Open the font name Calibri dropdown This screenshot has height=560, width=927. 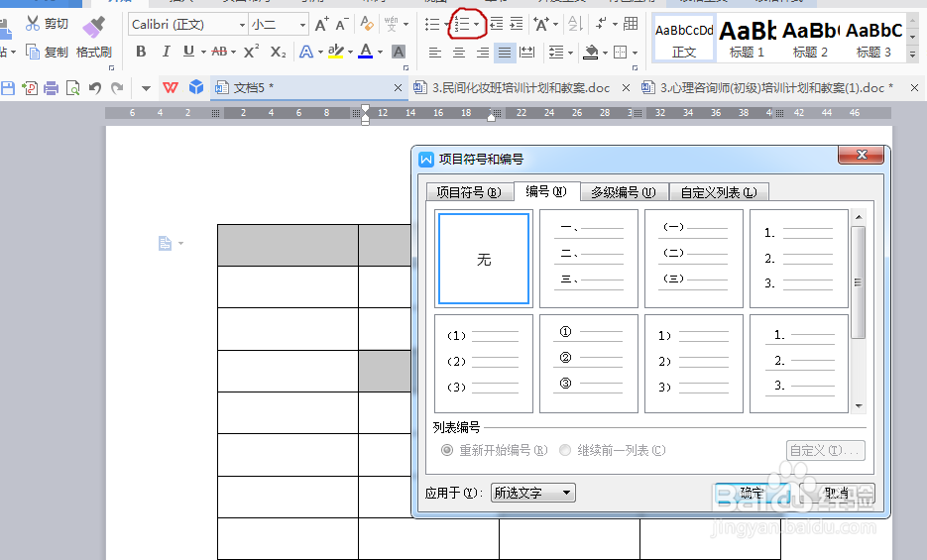(x=242, y=25)
